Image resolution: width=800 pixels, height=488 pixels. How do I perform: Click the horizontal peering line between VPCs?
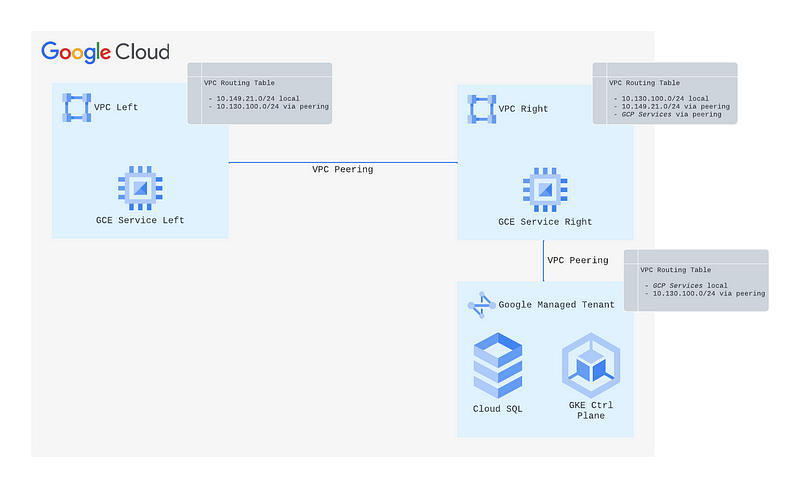[x=343, y=163]
